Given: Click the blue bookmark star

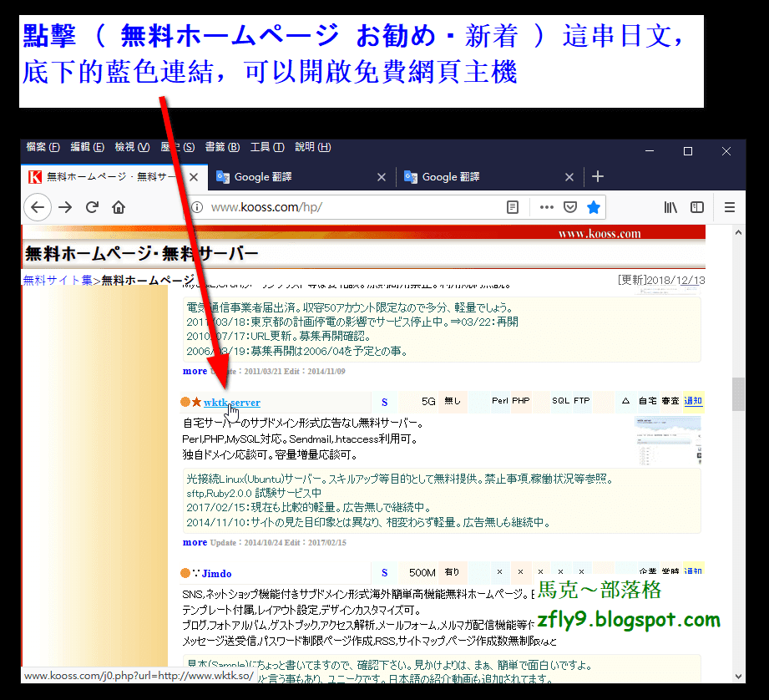Looking at the screenshot, I should tap(594, 207).
